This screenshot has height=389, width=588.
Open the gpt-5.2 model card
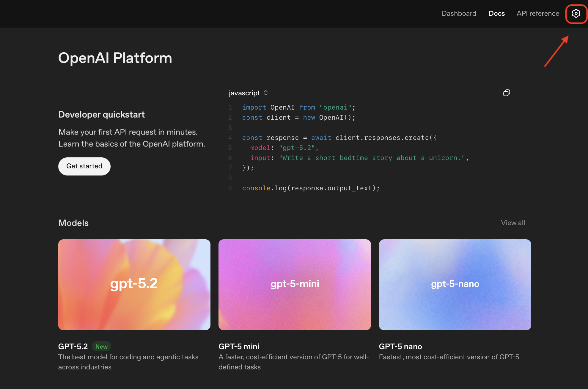coord(134,284)
